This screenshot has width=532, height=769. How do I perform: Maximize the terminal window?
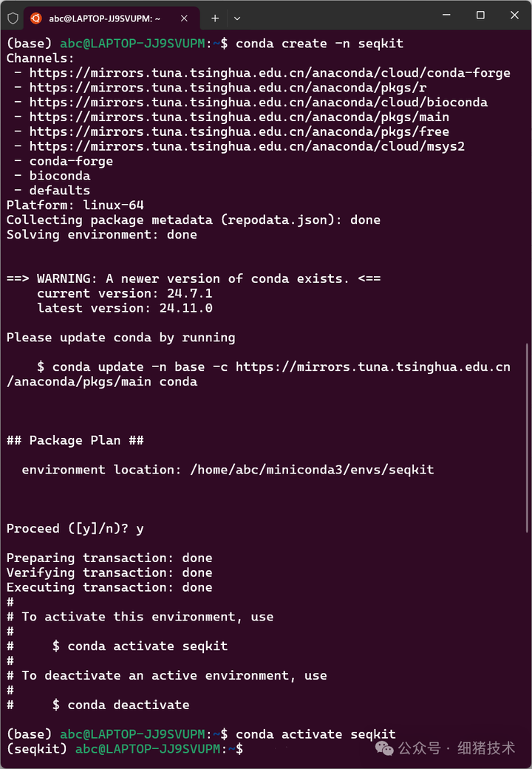(x=480, y=15)
